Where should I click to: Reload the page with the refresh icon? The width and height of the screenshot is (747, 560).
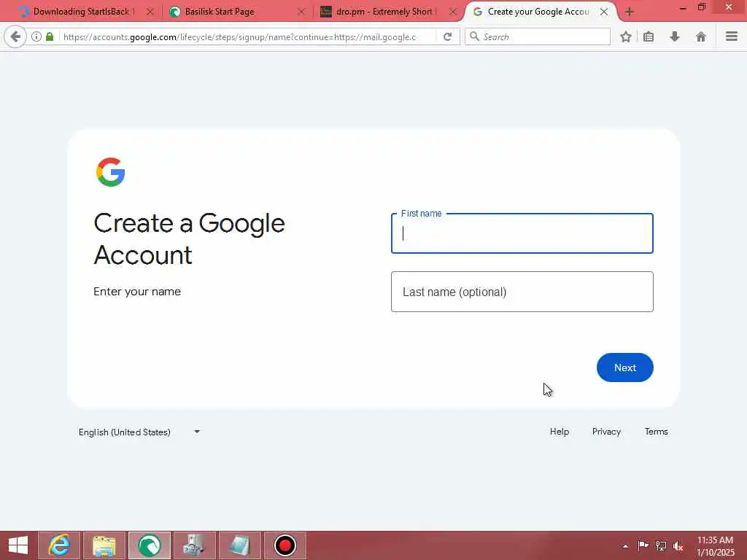tap(447, 36)
